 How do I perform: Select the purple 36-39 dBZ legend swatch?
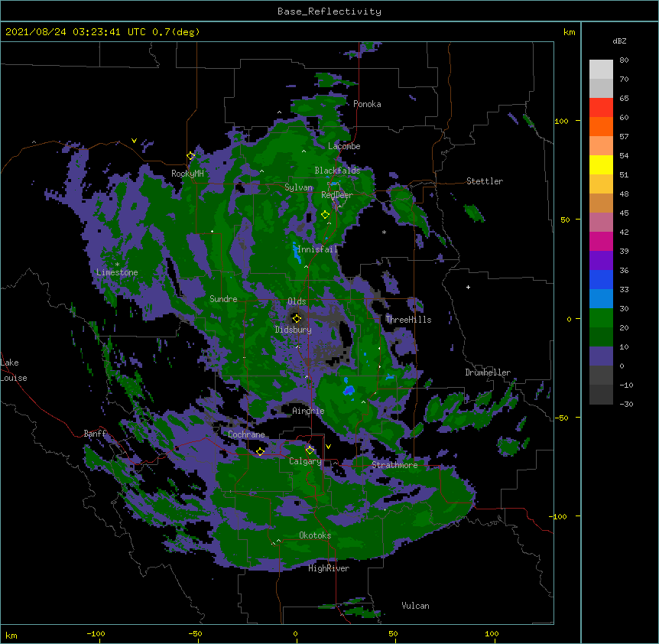601,260
